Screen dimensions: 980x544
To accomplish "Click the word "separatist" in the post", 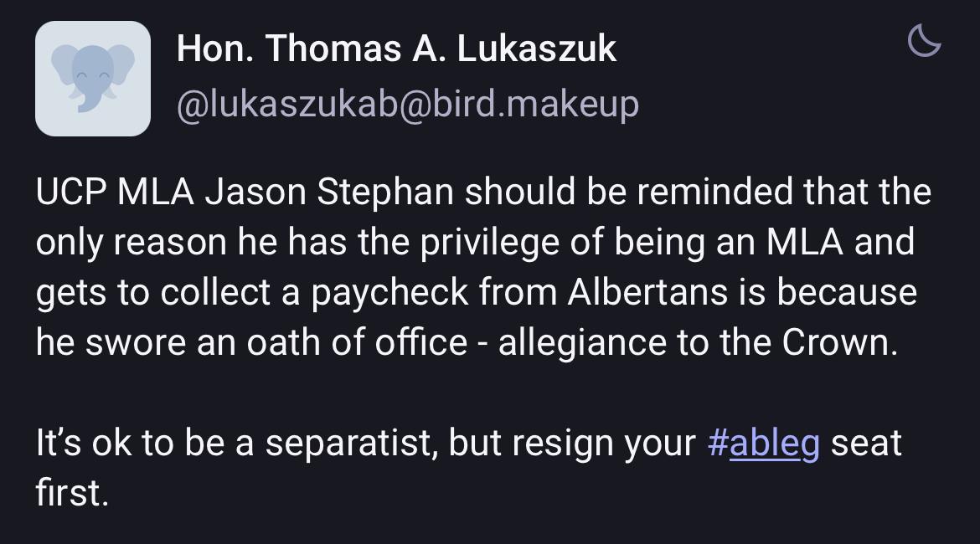I will 351,443.
